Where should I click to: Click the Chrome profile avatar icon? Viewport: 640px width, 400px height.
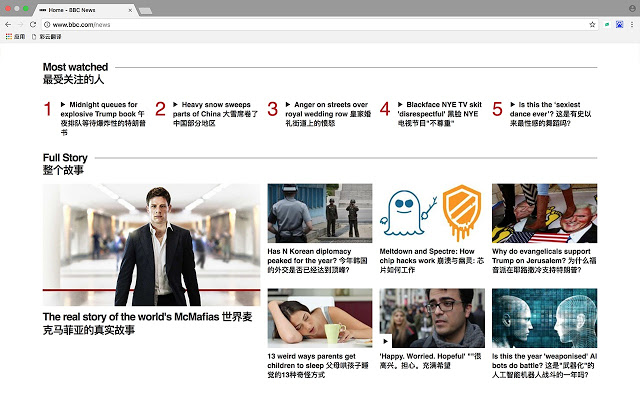click(630, 8)
